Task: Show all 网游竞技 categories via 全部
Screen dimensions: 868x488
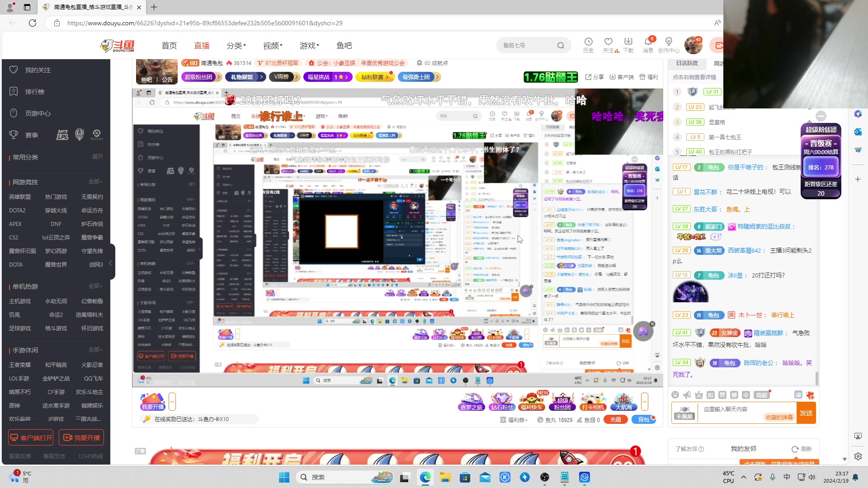Action: 95,182
